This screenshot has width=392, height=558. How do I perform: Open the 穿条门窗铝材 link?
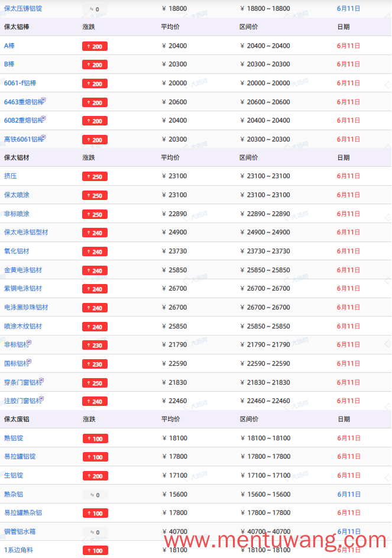(x=22, y=383)
